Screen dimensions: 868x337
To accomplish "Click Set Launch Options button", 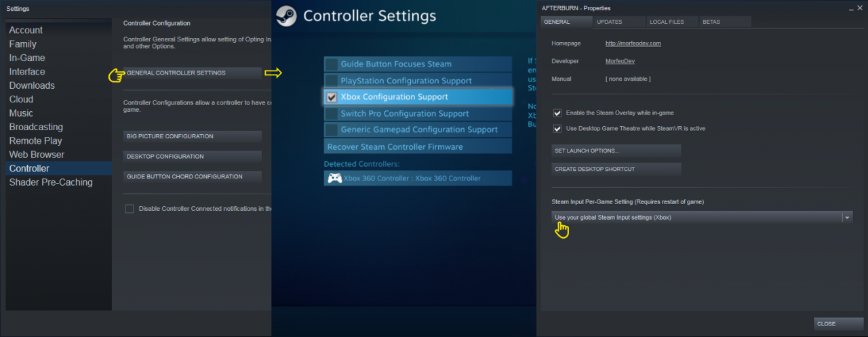I will 616,151.
